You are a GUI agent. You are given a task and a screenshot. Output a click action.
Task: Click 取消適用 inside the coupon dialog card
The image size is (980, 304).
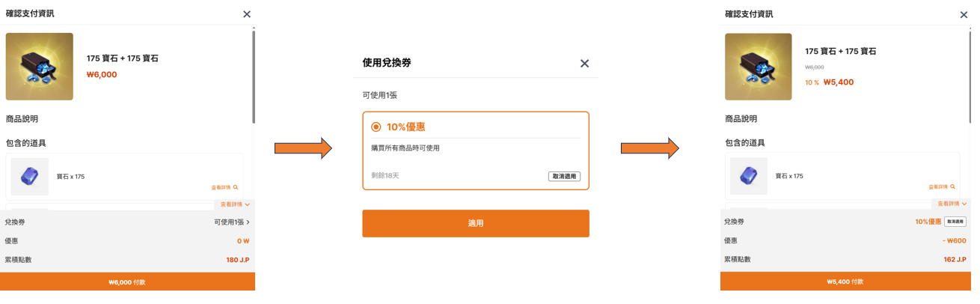[564, 177]
